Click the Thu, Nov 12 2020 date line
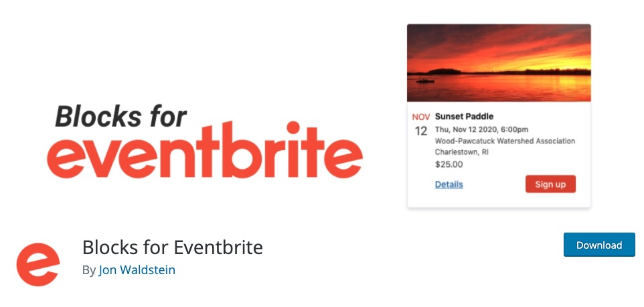 click(x=472, y=129)
